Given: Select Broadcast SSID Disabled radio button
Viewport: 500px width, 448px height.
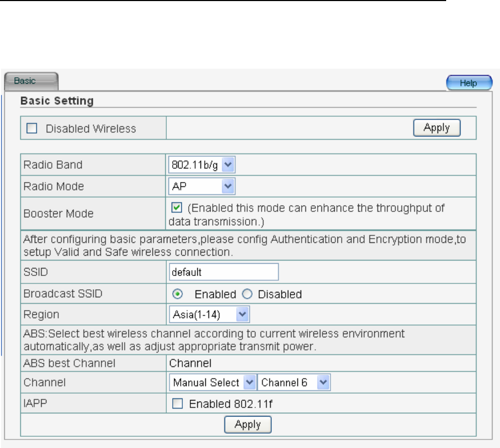Looking at the screenshot, I should [x=246, y=294].
